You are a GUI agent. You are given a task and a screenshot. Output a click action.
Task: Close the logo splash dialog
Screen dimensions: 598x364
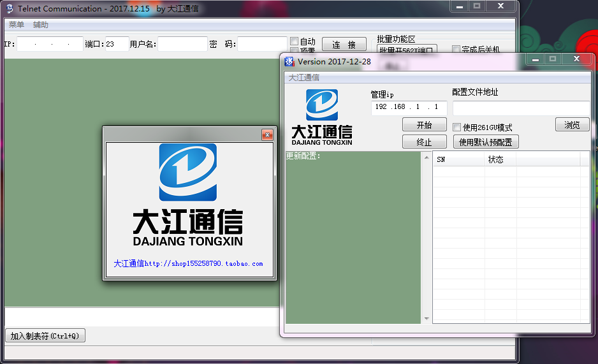tap(267, 135)
